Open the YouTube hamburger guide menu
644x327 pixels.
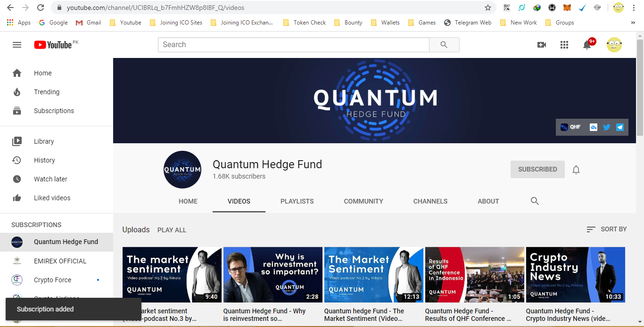click(17, 45)
